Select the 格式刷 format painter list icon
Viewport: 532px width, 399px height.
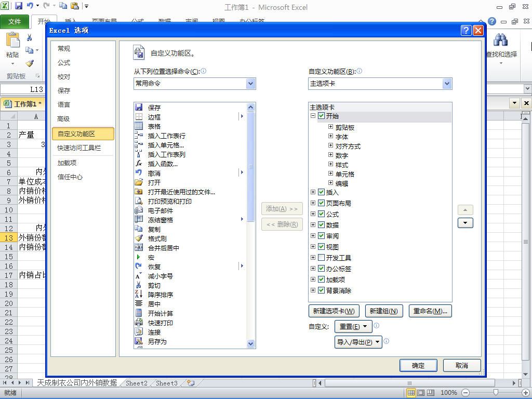(139, 238)
